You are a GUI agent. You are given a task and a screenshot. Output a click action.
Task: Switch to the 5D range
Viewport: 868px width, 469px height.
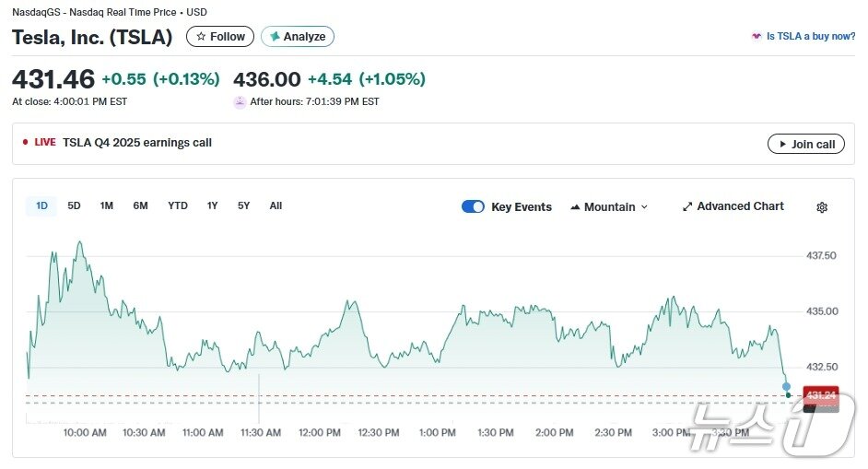coord(74,206)
